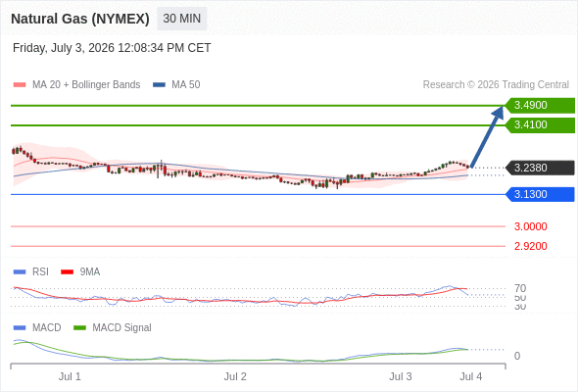Click the 3.0000 support level label
Viewport: 578px width, 392px height.
pyautogui.click(x=530, y=226)
